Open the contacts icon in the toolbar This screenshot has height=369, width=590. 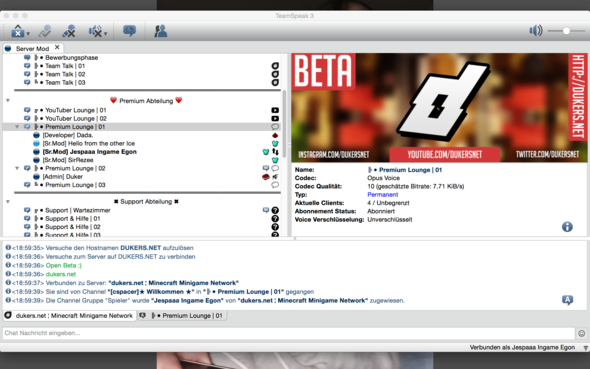tap(161, 31)
